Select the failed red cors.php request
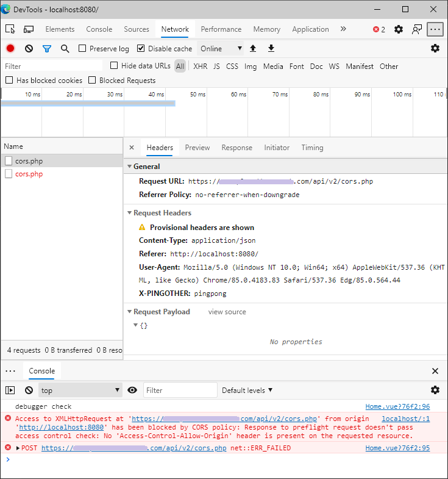This screenshot has width=448, height=479. (62, 174)
